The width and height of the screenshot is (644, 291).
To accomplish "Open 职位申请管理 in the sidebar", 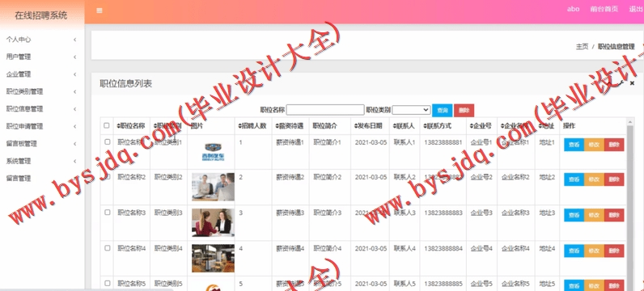I will click(24, 126).
